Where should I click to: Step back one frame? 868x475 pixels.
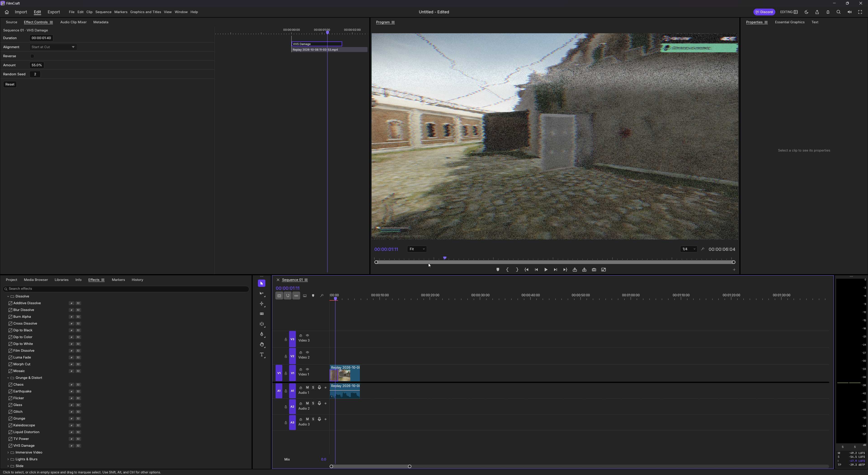coord(536,270)
